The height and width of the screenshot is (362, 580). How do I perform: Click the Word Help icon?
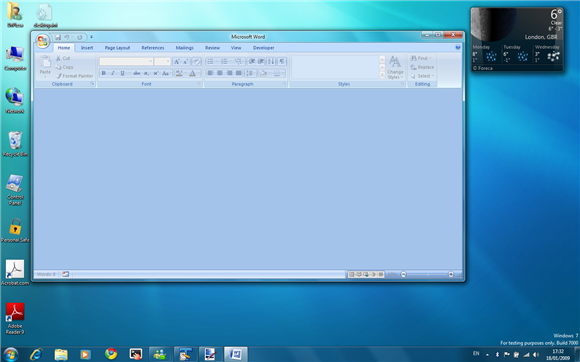pyautogui.click(x=458, y=47)
